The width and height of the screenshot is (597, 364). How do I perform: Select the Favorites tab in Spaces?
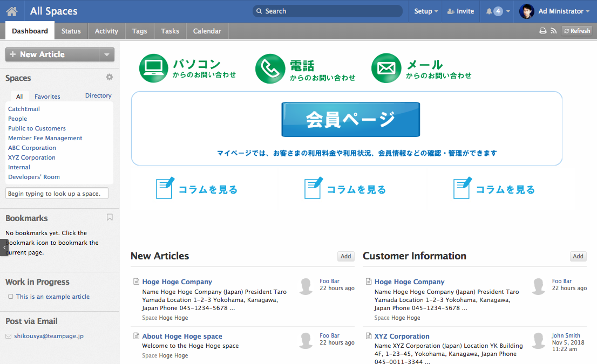(x=48, y=97)
